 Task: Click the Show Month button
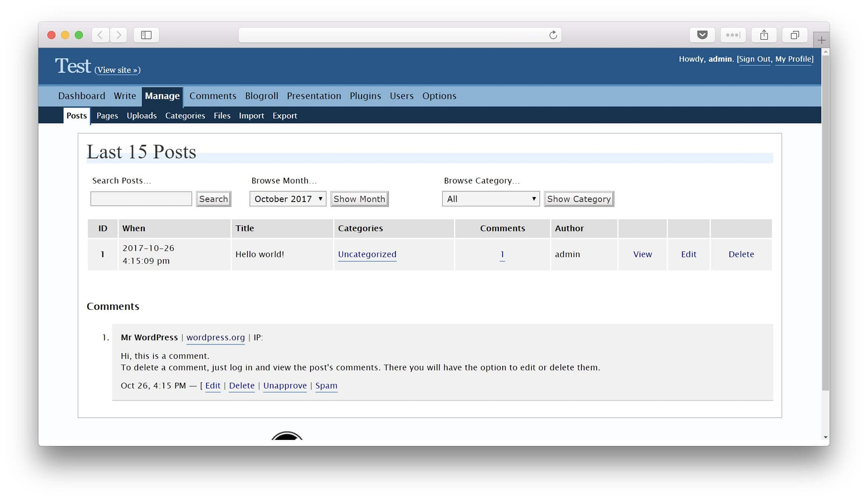[359, 199]
